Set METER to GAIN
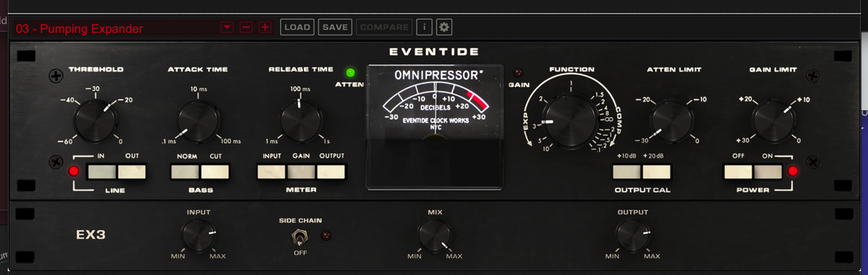 [x=301, y=172]
